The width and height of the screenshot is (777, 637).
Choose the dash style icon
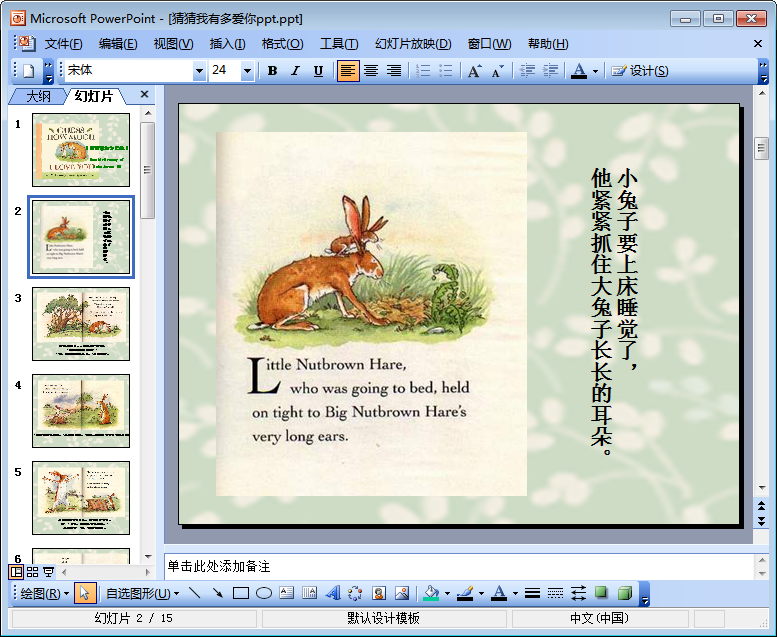(x=555, y=593)
